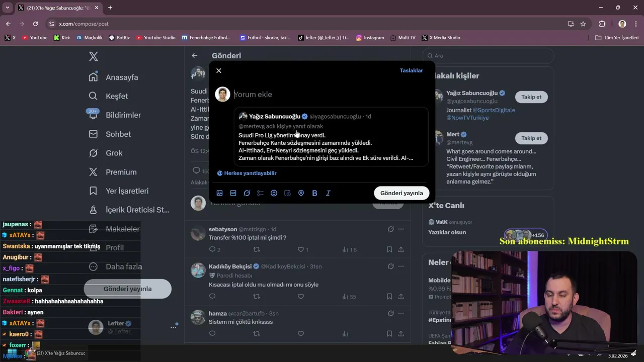Open tab search dropdown arrow
Image resolution: width=644 pixels, height=362 pixels.
[7, 8]
